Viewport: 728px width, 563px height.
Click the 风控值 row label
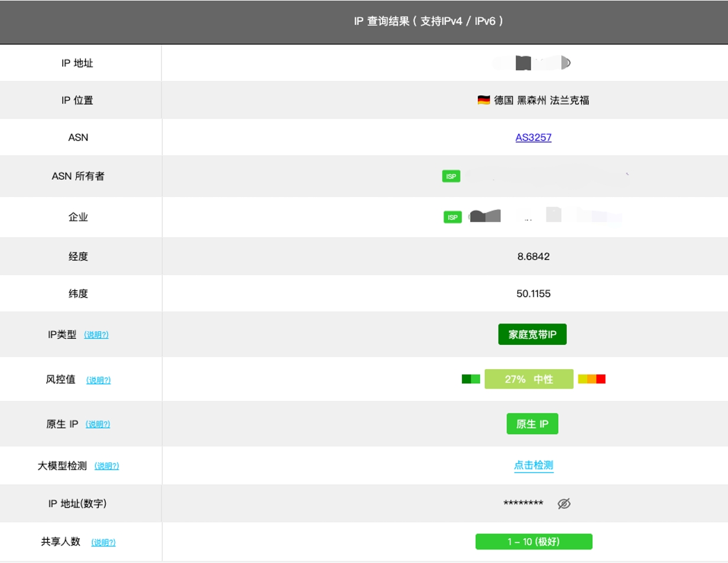61,380
